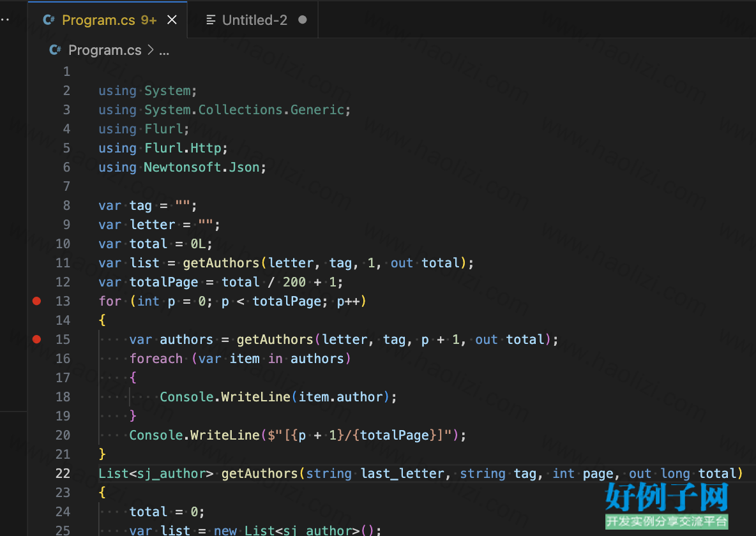Viewport: 756px width, 536px height.
Task: Click 'foreach' keyword on line 16
Action: tap(156, 359)
